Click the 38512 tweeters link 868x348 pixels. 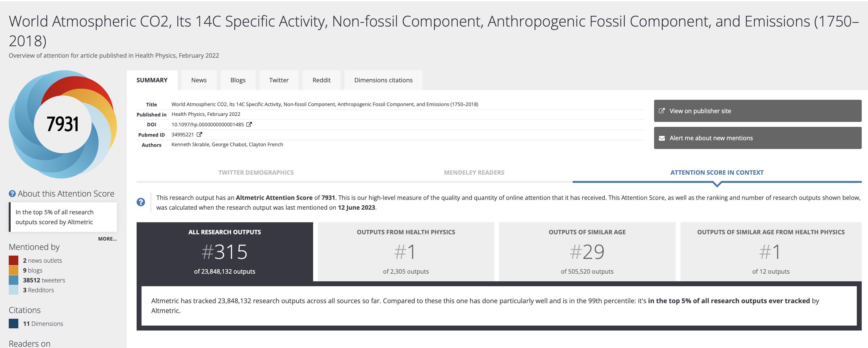[44, 280]
